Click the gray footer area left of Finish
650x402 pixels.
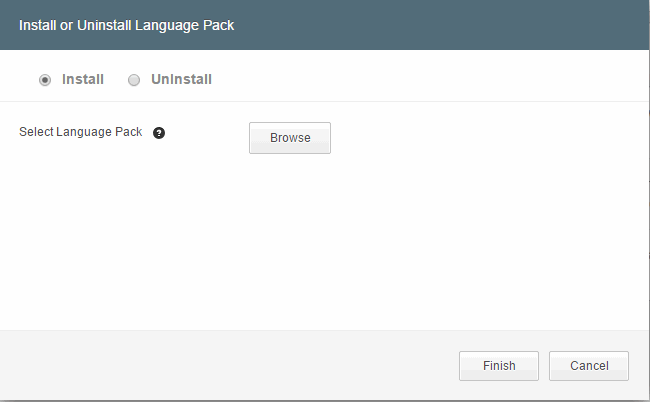[228, 366]
